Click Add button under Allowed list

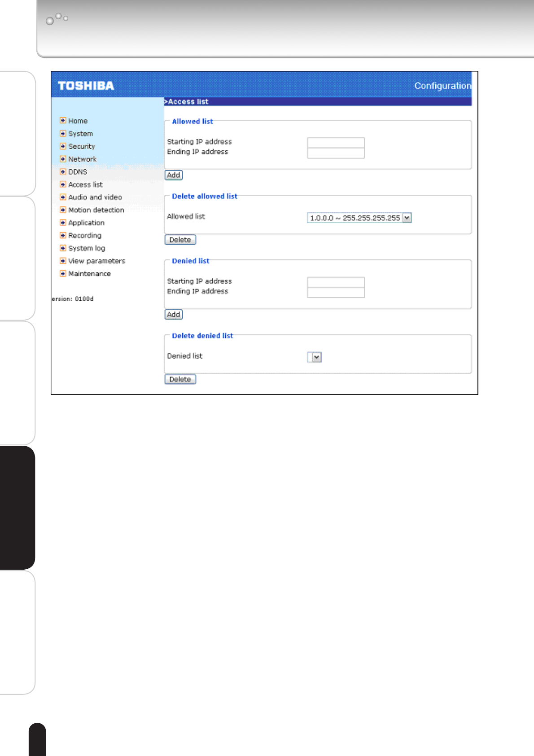pyautogui.click(x=174, y=175)
